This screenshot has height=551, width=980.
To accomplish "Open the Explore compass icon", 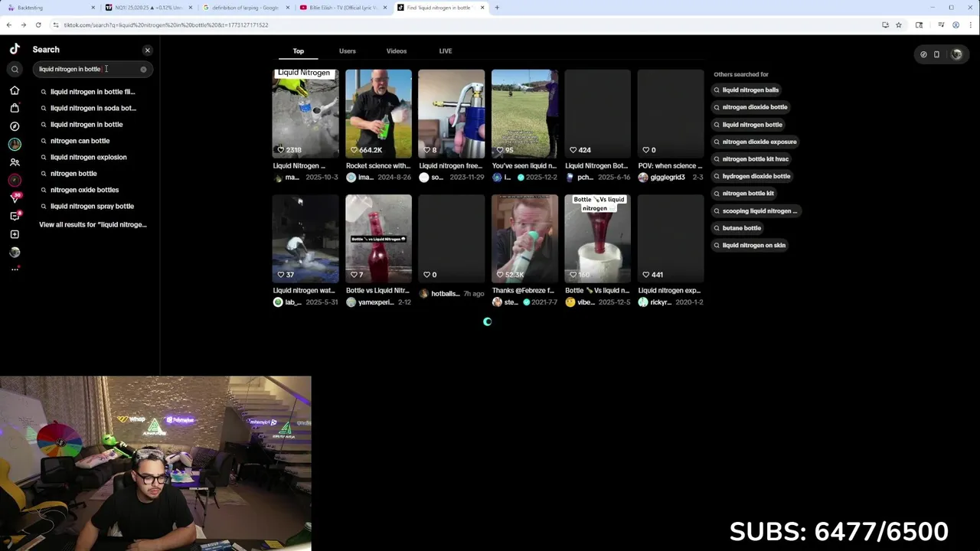I will 15,126.
